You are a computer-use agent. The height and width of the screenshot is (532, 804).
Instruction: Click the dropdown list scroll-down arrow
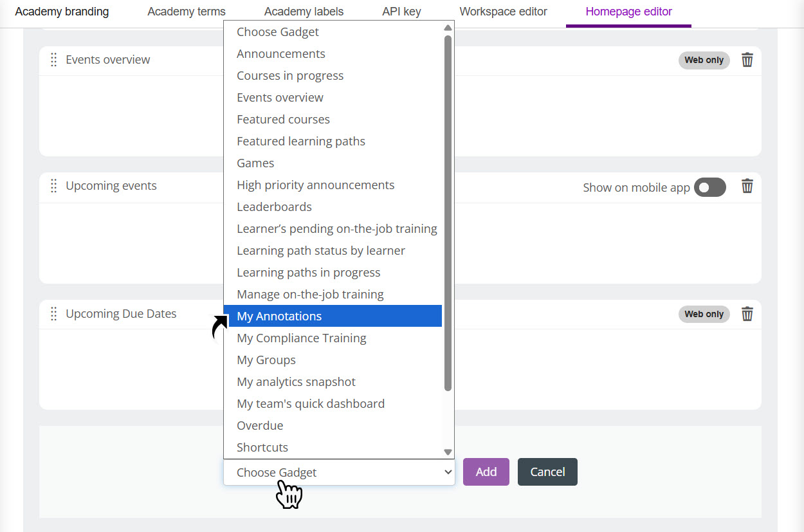tap(448, 452)
